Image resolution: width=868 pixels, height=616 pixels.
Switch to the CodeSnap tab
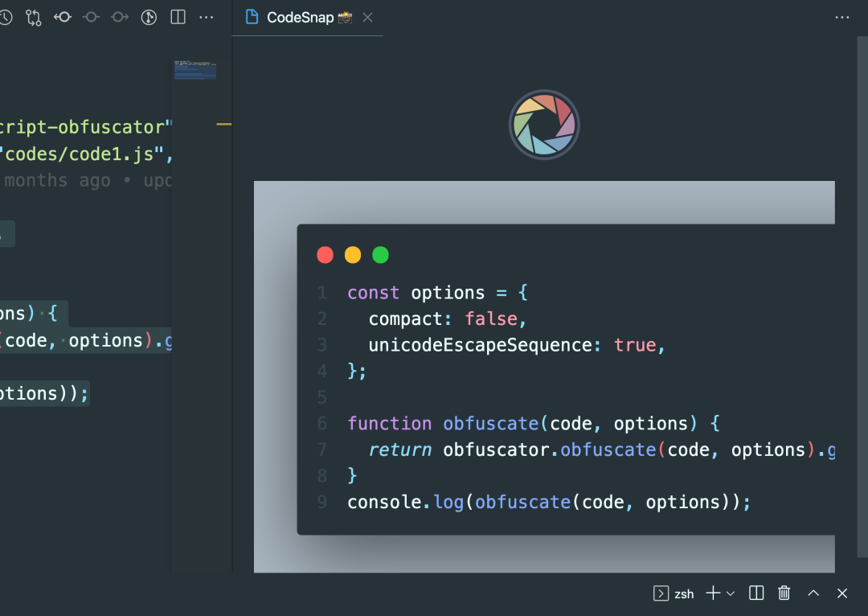[x=300, y=18]
